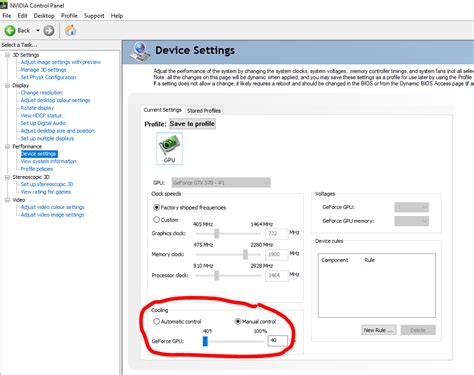Collapse the Performance tree node
Viewport: 474px width, 375px height.
(x=7, y=146)
